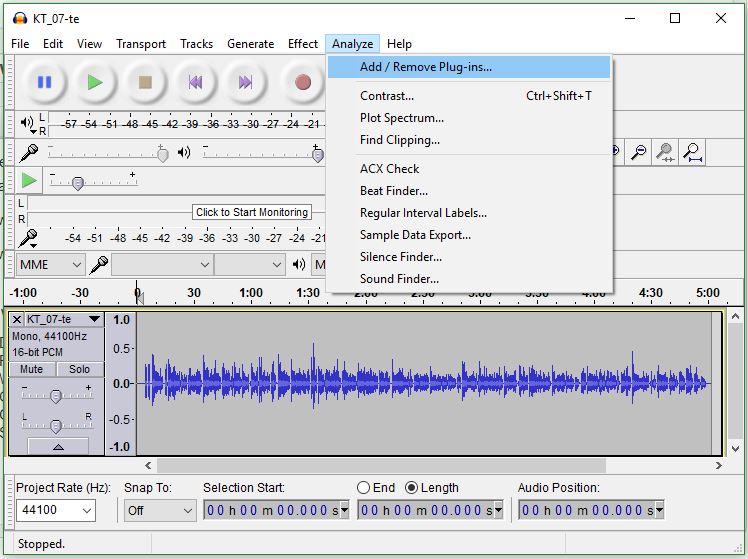Play at speed using small green play icon
The image size is (748, 559).
pyautogui.click(x=29, y=181)
